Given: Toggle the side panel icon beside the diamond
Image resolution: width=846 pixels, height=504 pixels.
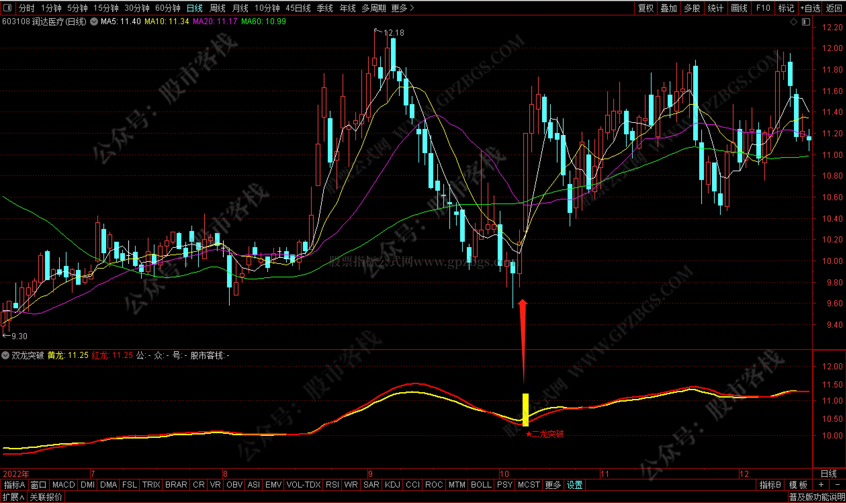Looking at the screenshot, I should [806, 22].
